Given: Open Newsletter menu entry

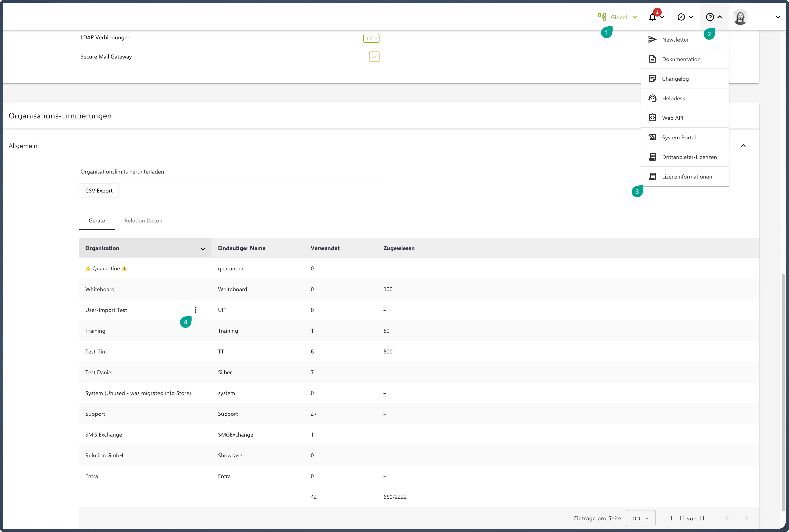Looking at the screenshot, I should coord(675,40).
